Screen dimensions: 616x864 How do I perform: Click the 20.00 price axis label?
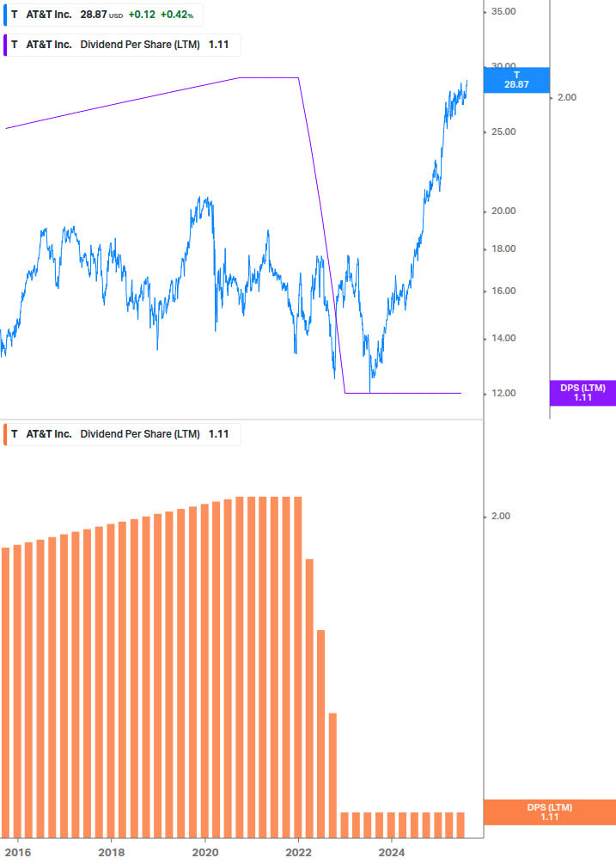[x=503, y=211]
